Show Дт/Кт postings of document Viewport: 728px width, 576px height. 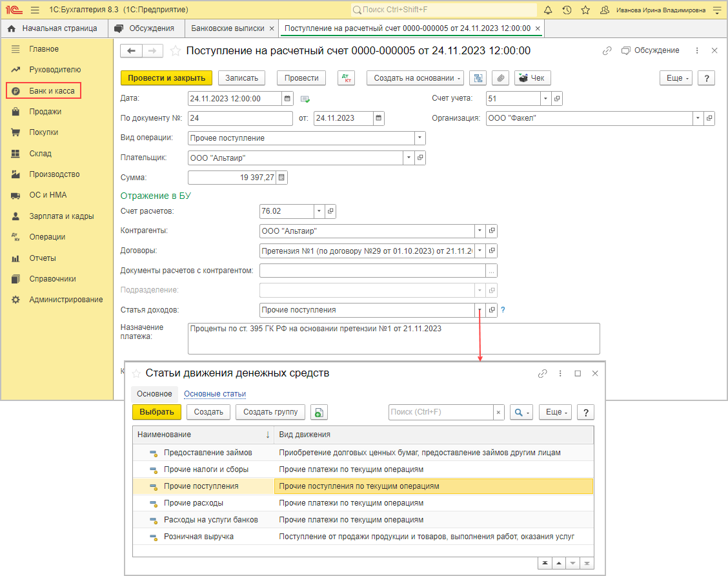pyautogui.click(x=346, y=78)
